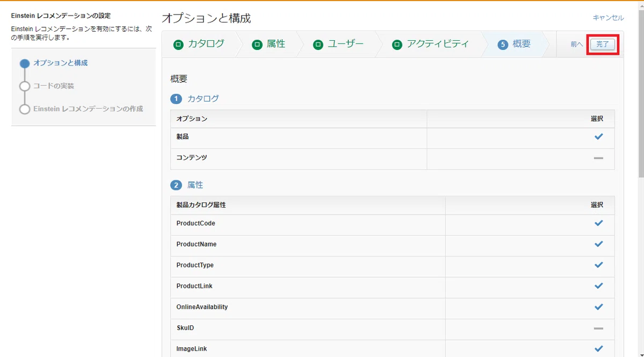Click the checkmark in the ProductLink row
Image resolution: width=644 pixels, height=357 pixels.
pos(598,286)
